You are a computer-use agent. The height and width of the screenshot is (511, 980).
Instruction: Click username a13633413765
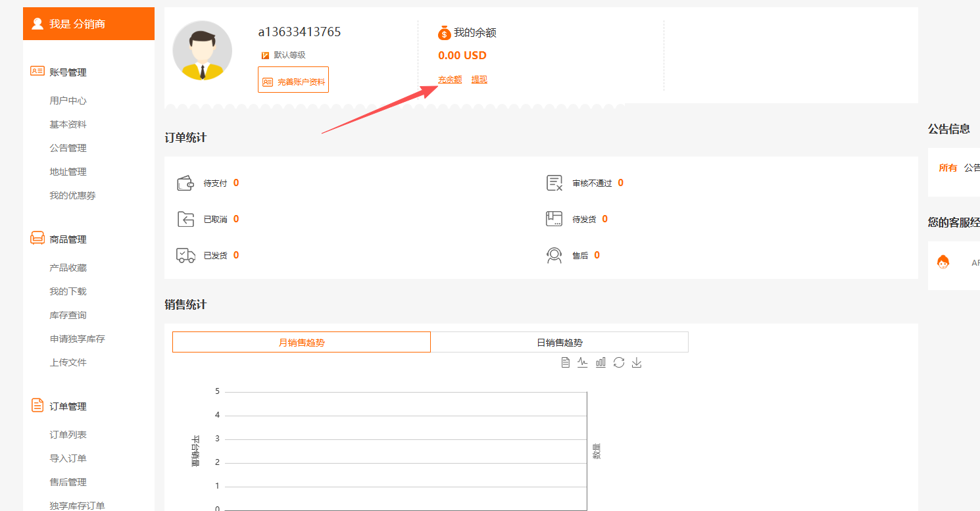299,32
